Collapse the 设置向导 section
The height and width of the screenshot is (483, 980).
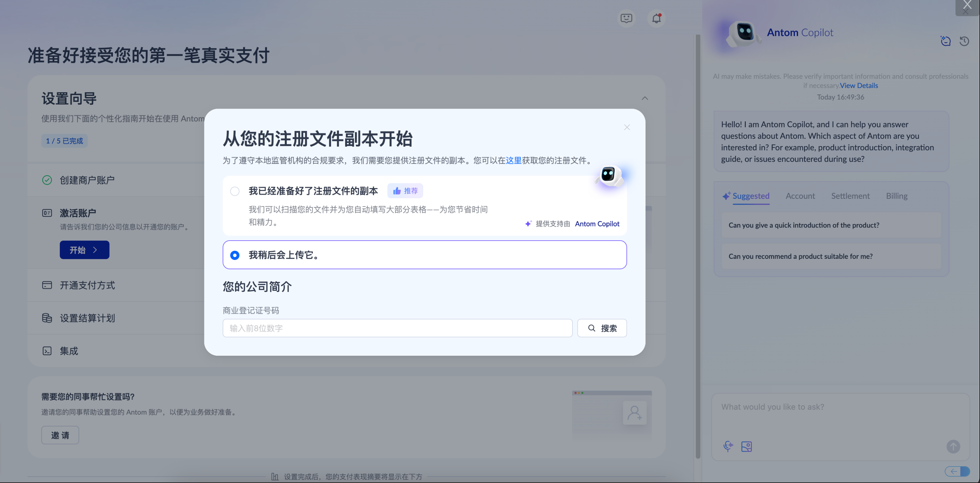(645, 99)
